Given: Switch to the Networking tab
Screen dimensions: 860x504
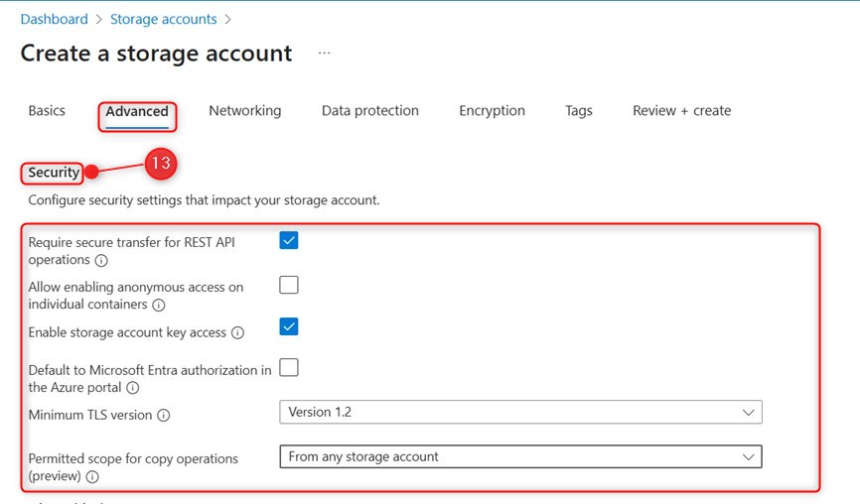Looking at the screenshot, I should pos(244,111).
